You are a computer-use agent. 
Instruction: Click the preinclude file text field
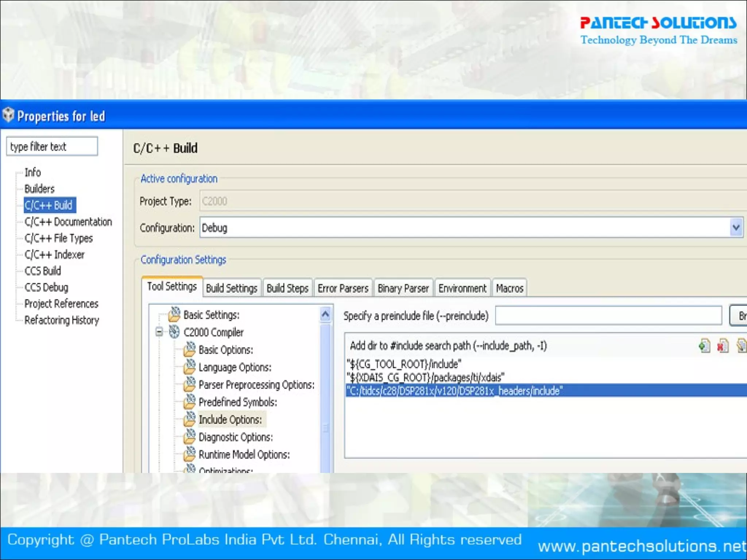[x=608, y=316]
